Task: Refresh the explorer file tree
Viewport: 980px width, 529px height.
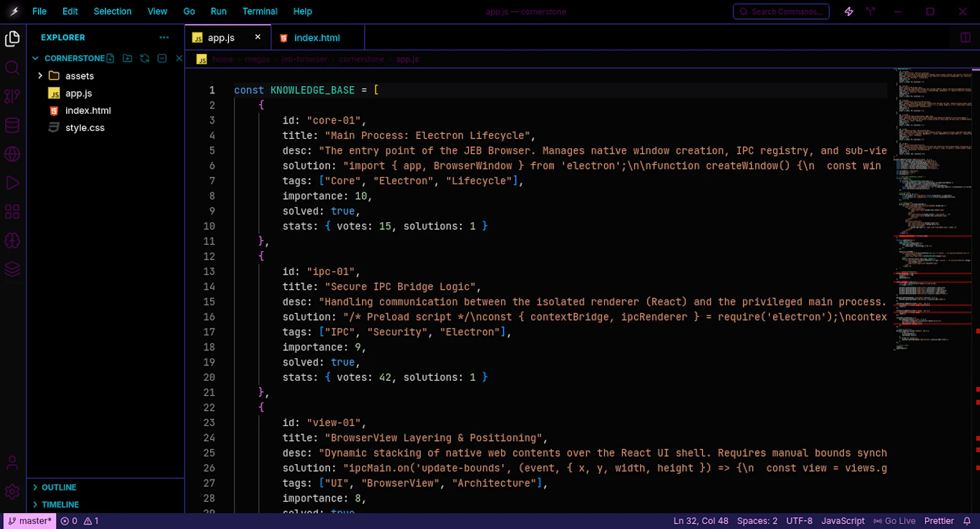Action: point(145,58)
